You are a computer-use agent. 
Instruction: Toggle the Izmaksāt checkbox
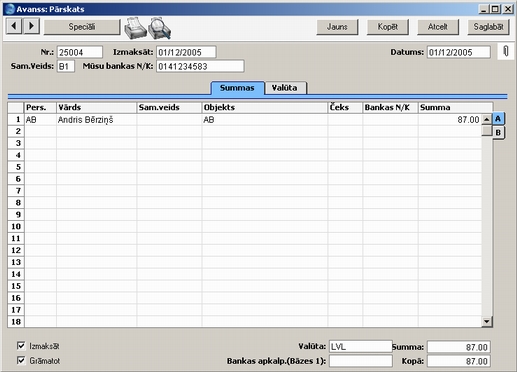pos(21,346)
